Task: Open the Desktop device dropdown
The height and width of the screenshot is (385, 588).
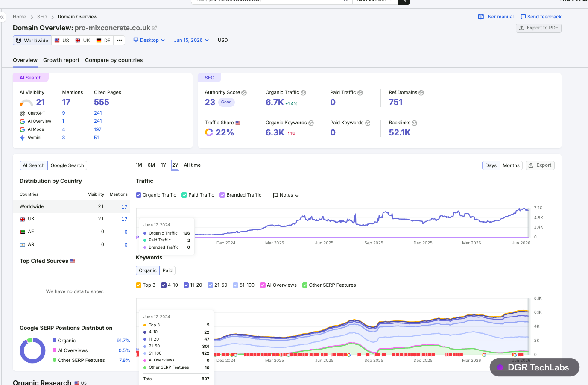Action: click(149, 40)
